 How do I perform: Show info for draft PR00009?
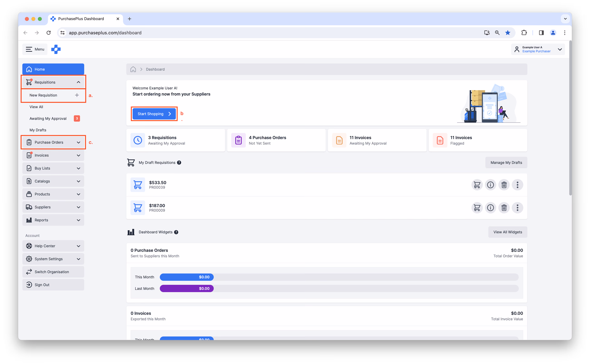(x=490, y=208)
